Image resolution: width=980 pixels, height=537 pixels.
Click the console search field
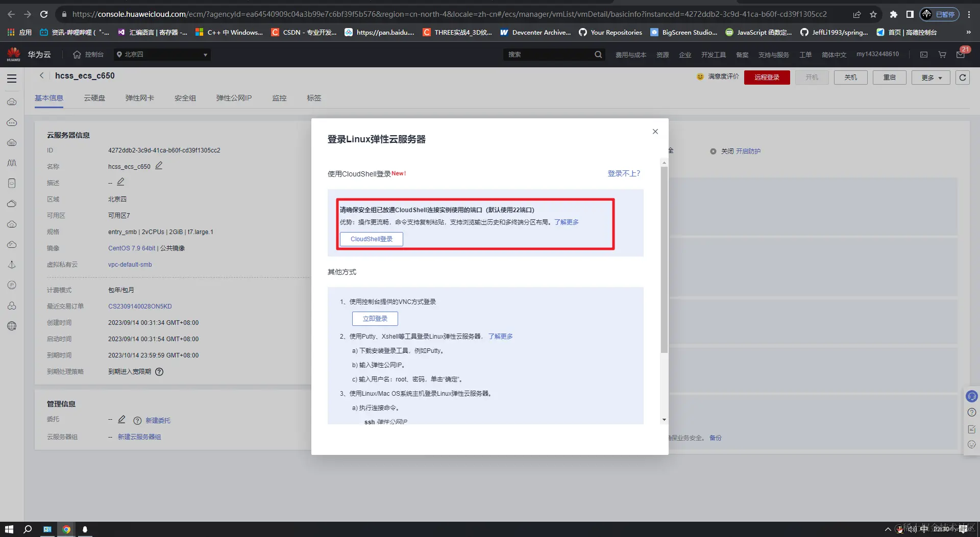coord(549,55)
